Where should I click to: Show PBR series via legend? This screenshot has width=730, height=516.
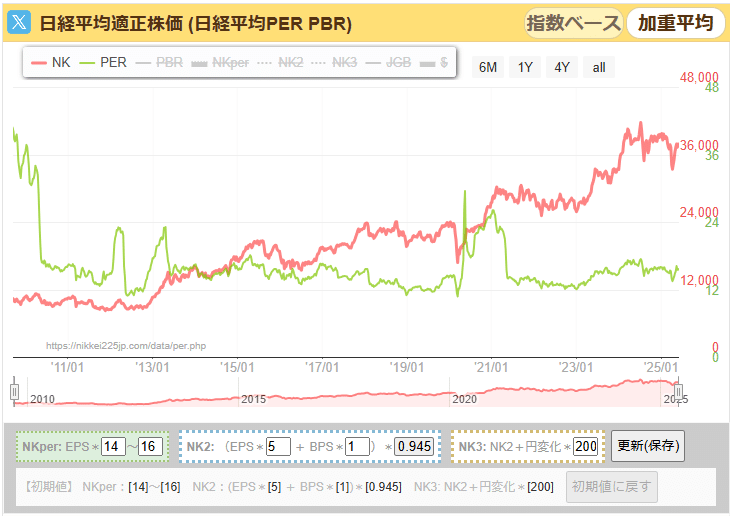click(159, 62)
